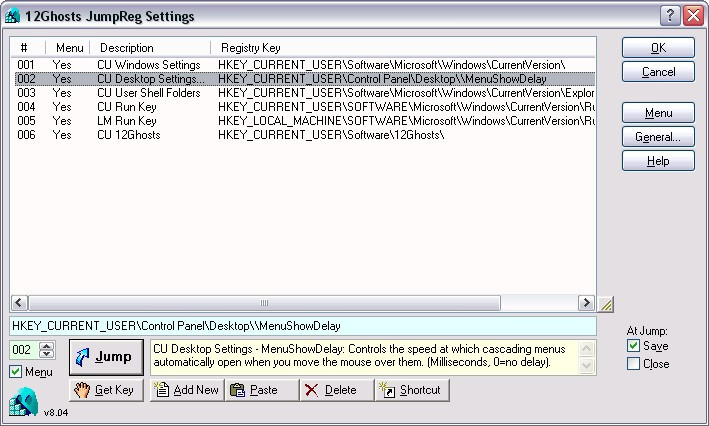Viewport: 709px width, 426px height.
Task: Click the Cancel button
Action: (658, 71)
